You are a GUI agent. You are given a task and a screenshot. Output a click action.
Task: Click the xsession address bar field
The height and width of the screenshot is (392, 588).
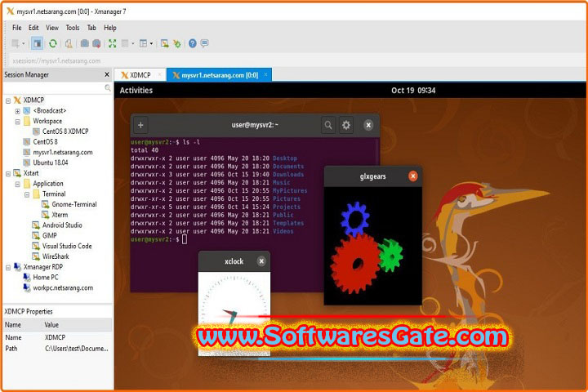[x=296, y=60]
